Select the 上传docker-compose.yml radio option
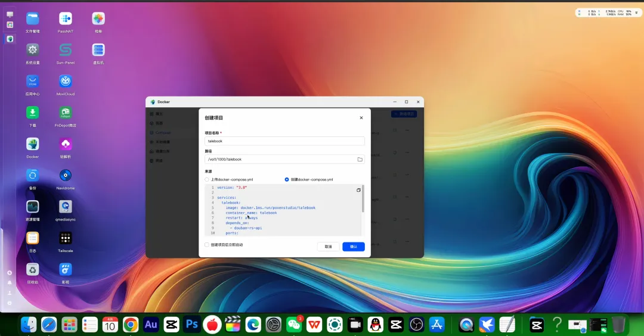This screenshot has width=644, height=336. 207,179
